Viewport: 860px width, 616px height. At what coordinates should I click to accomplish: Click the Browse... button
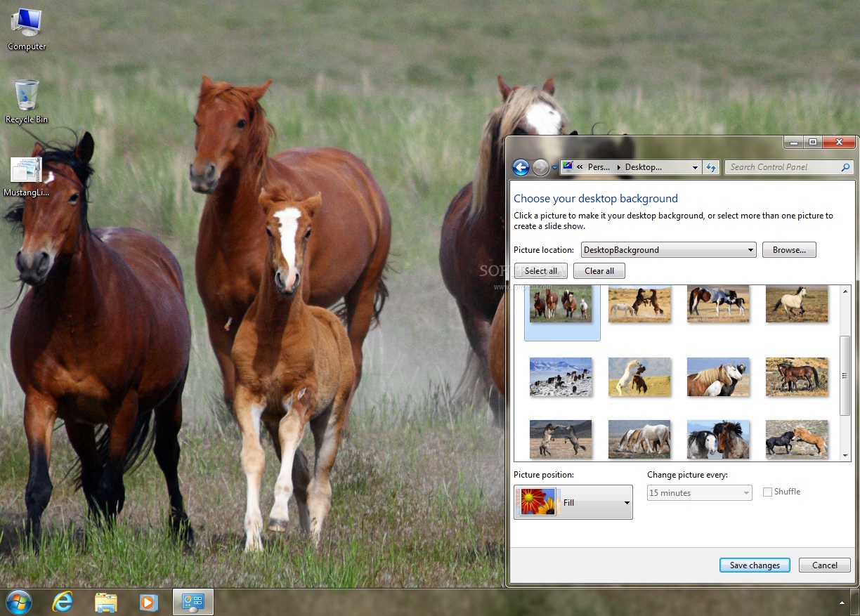(x=789, y=250)
